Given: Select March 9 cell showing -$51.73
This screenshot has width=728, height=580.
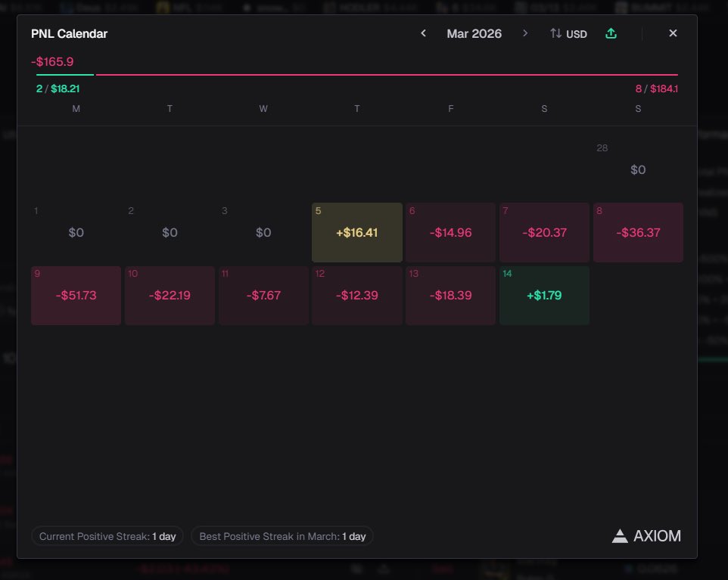Looking at the screenshot, I should click(76, 296).
